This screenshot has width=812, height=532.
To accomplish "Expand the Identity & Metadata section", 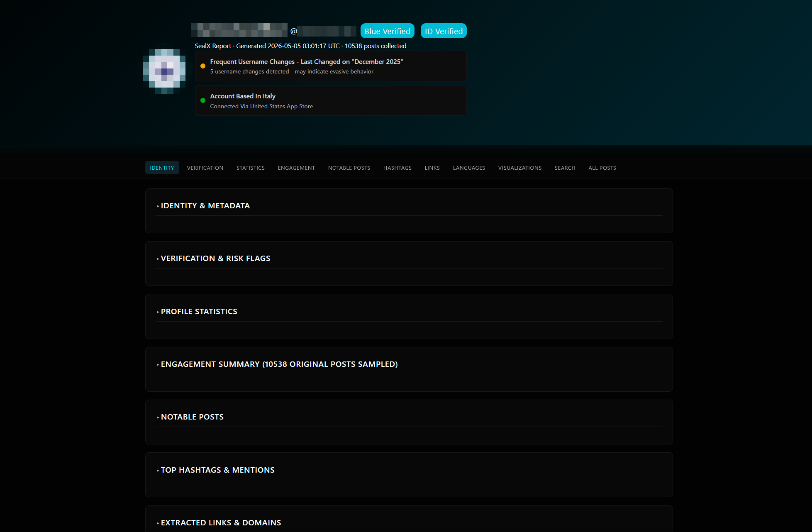I will click(x=205, y=206).
